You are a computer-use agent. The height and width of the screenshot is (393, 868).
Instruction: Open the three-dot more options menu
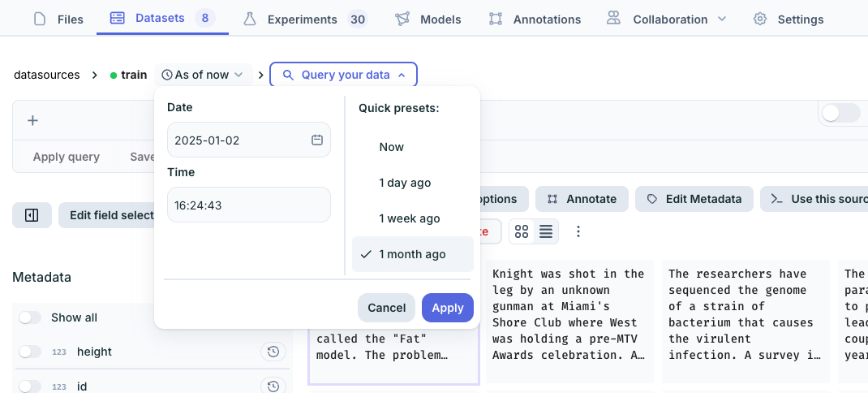[578, 231]
